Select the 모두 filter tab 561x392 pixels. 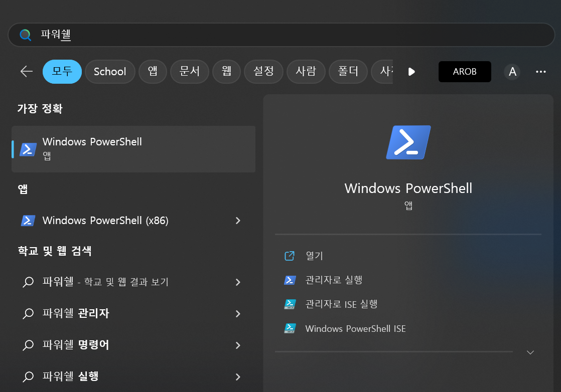coord(62,72)
